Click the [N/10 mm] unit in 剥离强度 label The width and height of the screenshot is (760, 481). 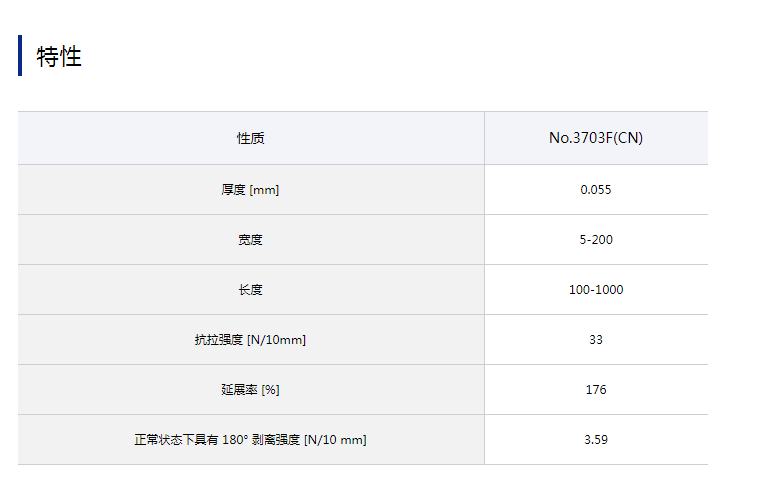pos(335,440)
